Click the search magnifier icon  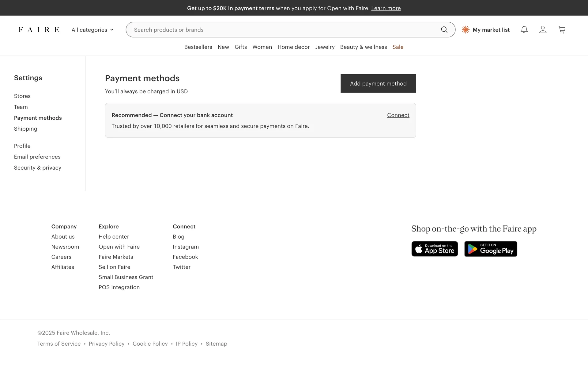pyautogui.click(x=444, y=30)
